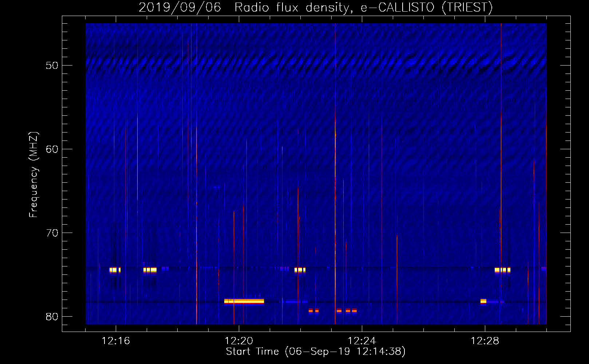The height and width of the screenshot is (364, 589).
Task: Click the plot title '2019/09/06 Radio flux density'
Action: [x=316, y=7]
